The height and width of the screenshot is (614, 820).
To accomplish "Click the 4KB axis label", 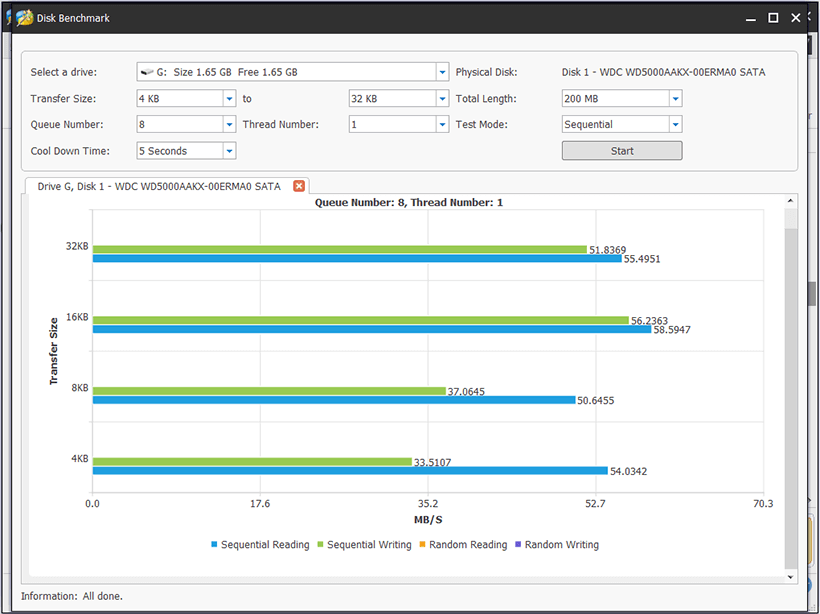I will (80, 459).
